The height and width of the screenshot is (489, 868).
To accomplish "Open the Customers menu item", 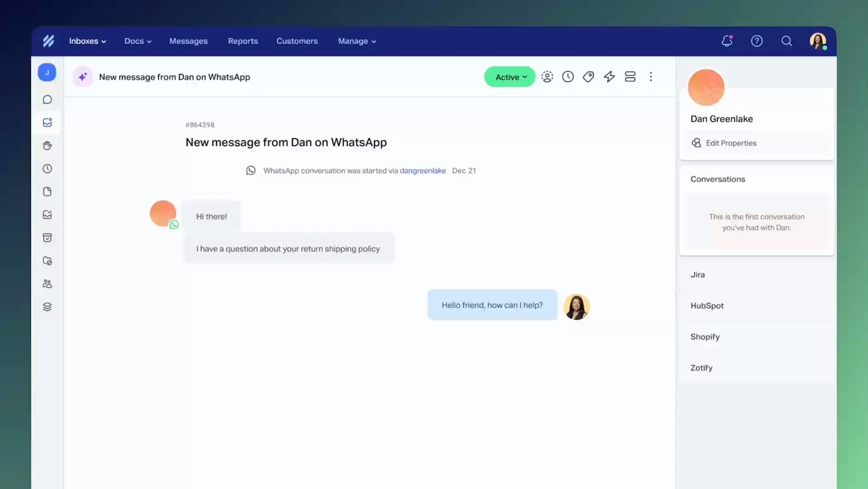I will 297,41.
